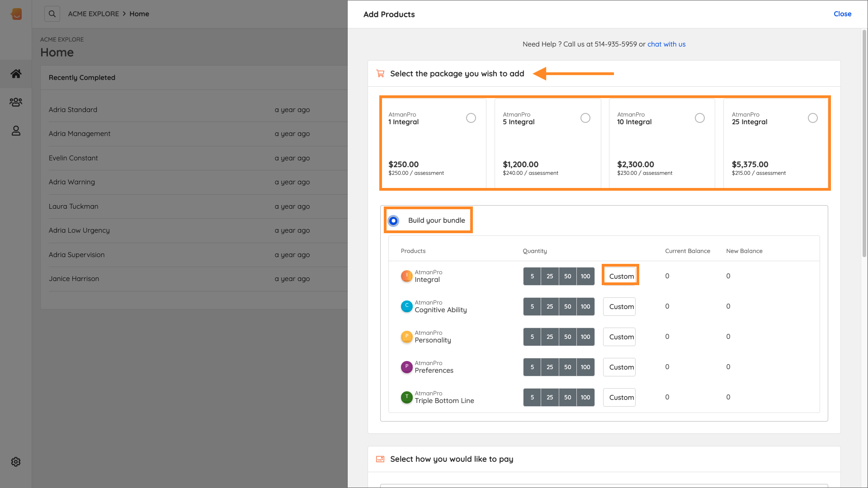The image size is (868, 488).
Task: Click Home in the breadcrumb
Action: (139, 14)
